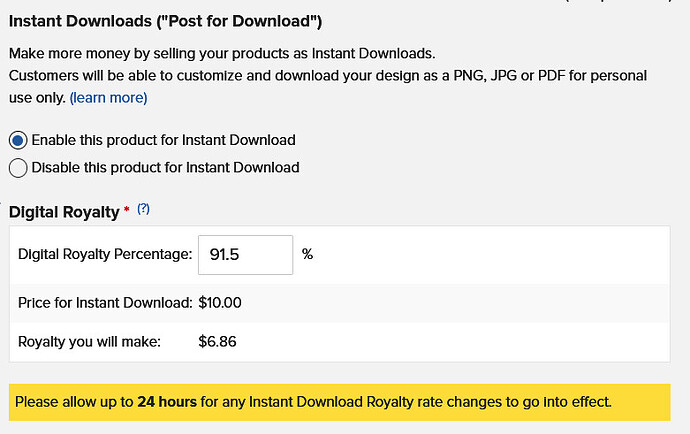Click the "Make more money" description line
Viewport: 690px width, 434px height.
point(222,54)
